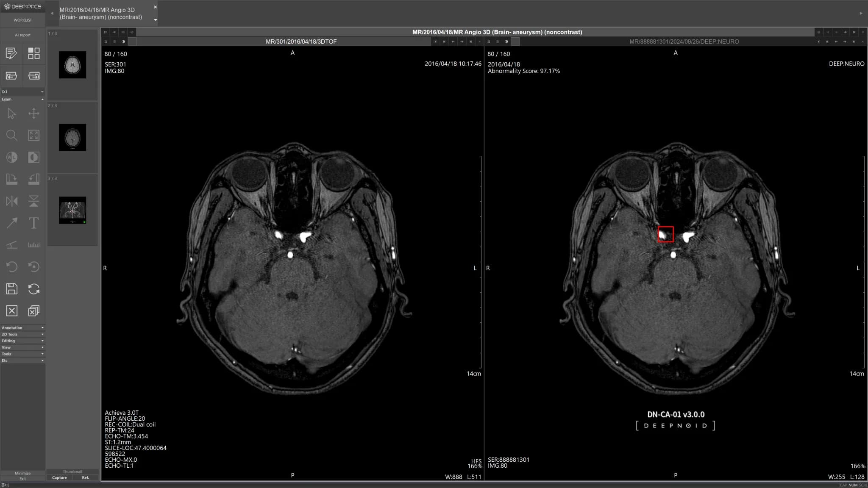
Task: Load the next exam folder icon
Action: pyautogui.click(x=34, y=76)
